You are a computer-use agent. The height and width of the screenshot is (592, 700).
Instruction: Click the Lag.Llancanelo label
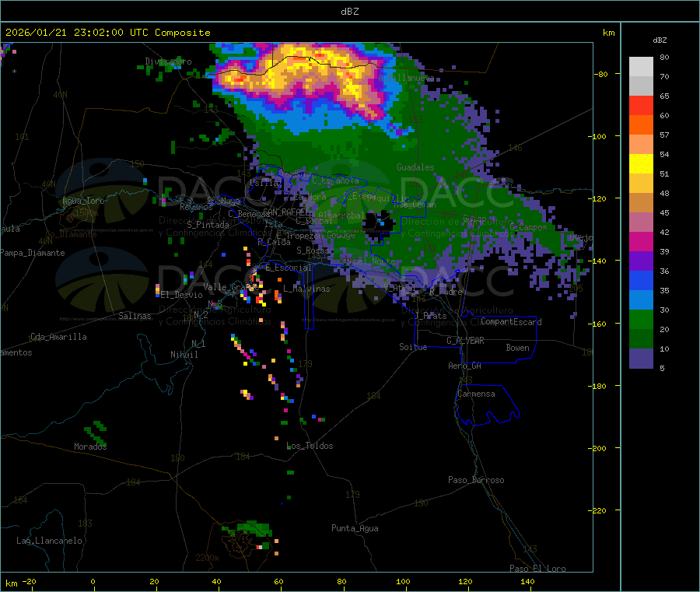coord(49,541)
